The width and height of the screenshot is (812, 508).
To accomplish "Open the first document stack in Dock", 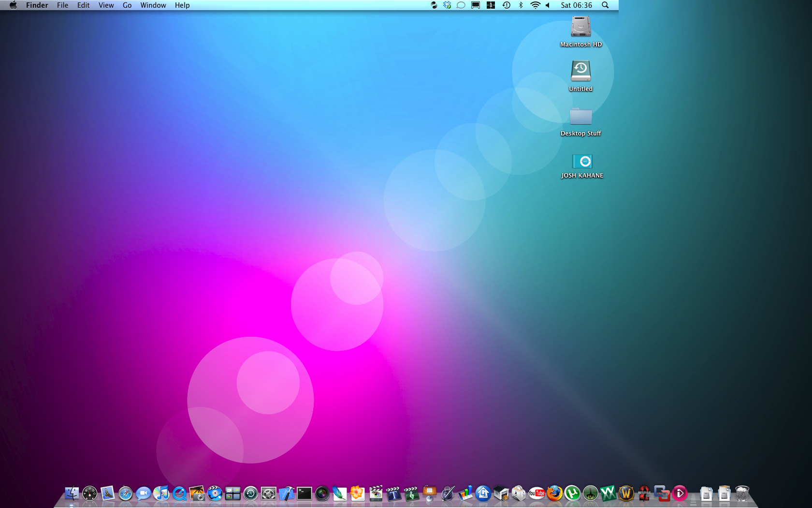I will [x=706, y=493].
